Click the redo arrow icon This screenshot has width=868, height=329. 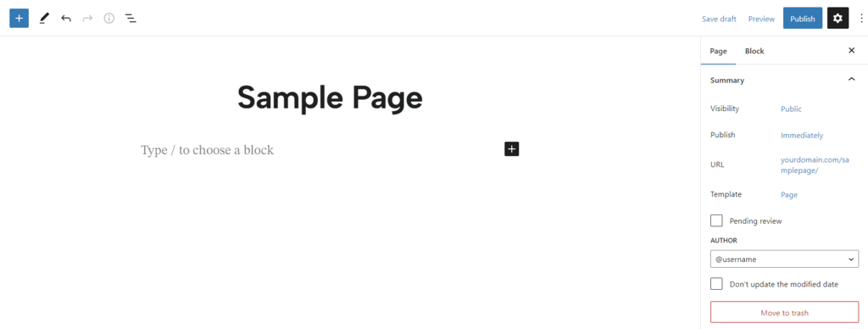[87, 19]
